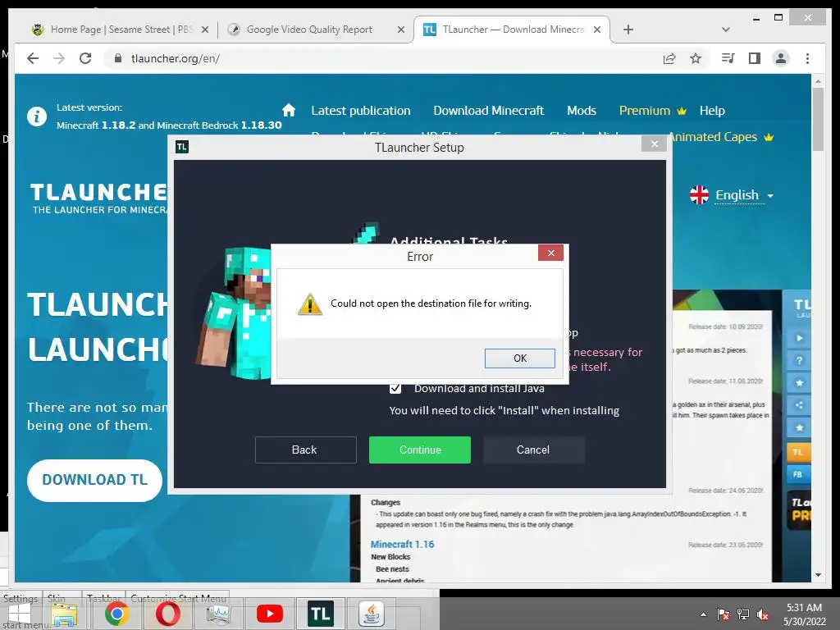Click the UK flag language icon
The width and height of the screenshot is (840, 630).
[x=699, y=195]
